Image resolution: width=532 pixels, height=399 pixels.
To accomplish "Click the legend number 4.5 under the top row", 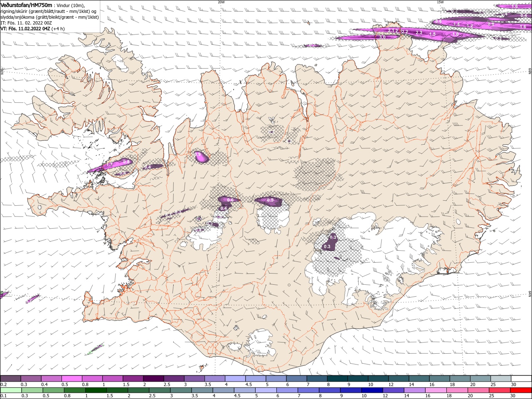I will pos(249,384).
